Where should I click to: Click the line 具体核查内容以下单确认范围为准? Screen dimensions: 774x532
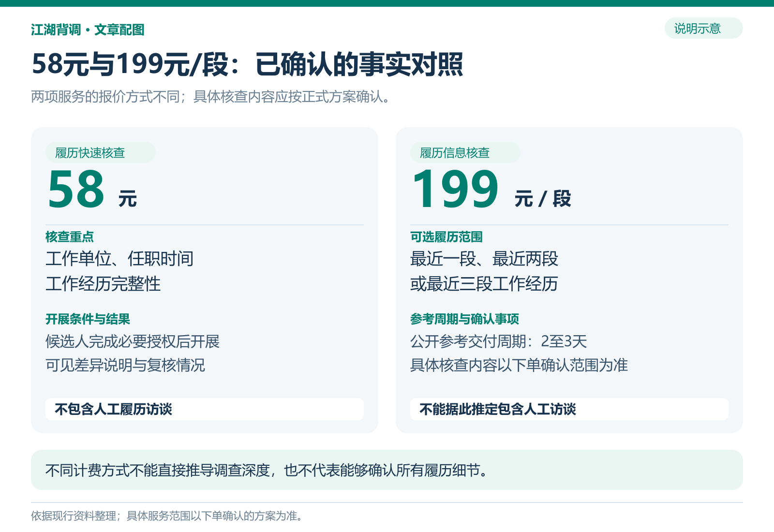[519, 365]
